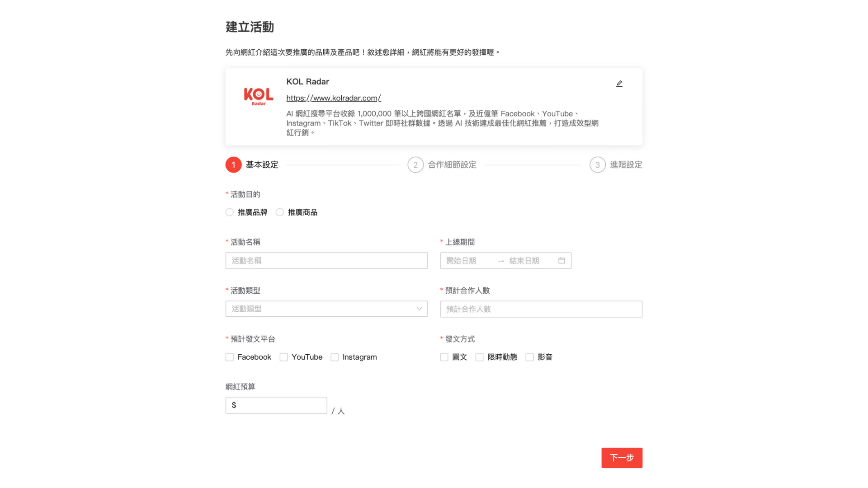This screenshot has width=868, height=488.
Task: Expand the 活動類型 dropdown menu
Action: click(x=326, y=309)
